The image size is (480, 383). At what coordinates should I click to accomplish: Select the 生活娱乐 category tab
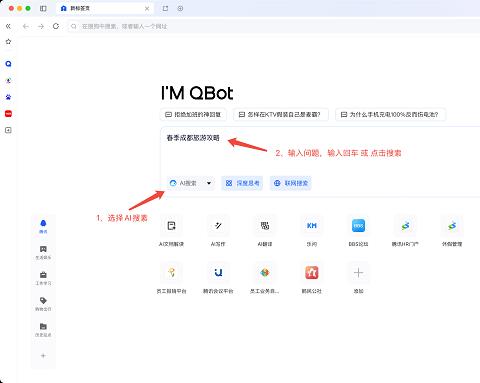tap(43, 252)
